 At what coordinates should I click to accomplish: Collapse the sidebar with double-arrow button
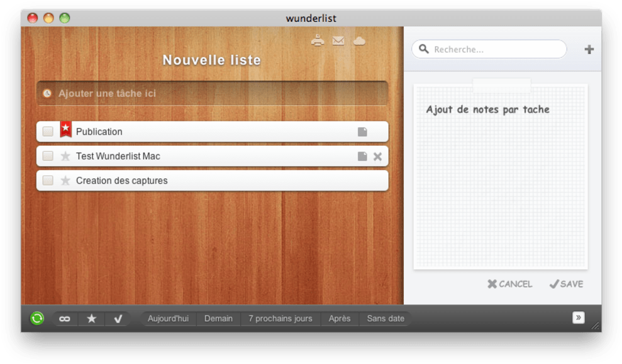coord(579,317)
